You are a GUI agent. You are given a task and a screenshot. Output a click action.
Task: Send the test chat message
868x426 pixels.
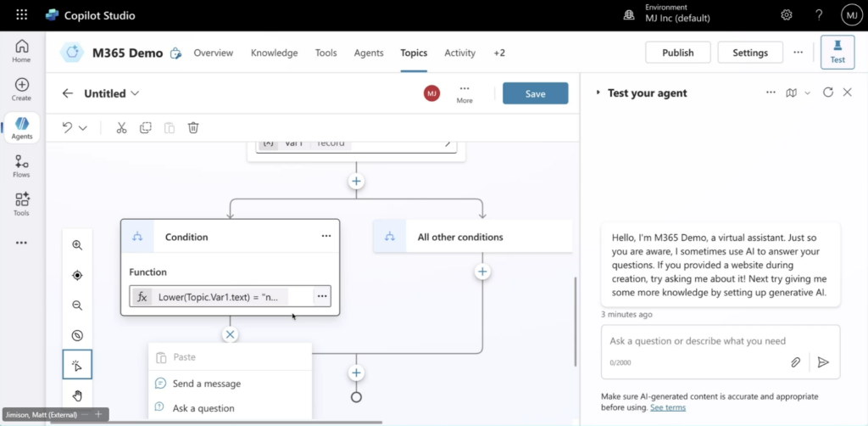coord(824,362)
